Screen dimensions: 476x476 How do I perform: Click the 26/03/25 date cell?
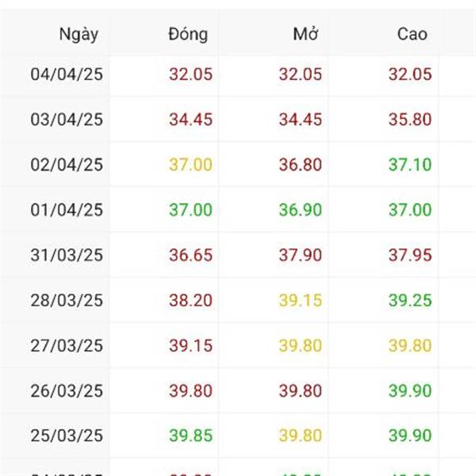[x=67, y=391]
